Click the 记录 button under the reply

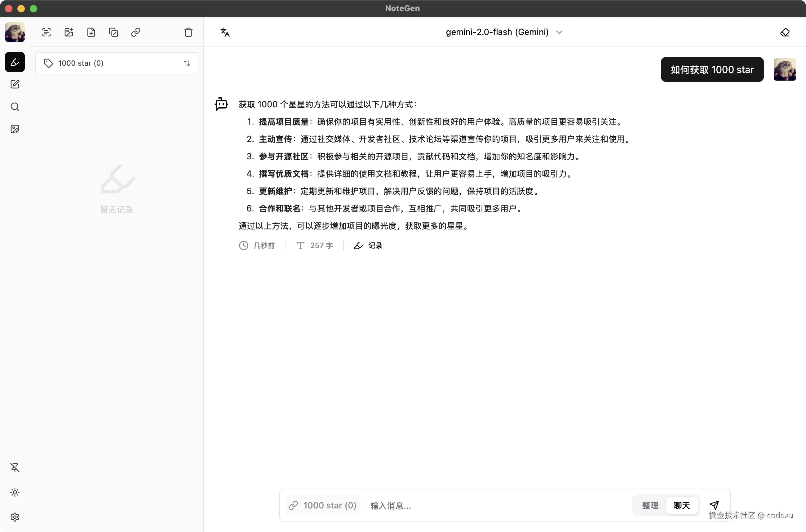[368, 246]
